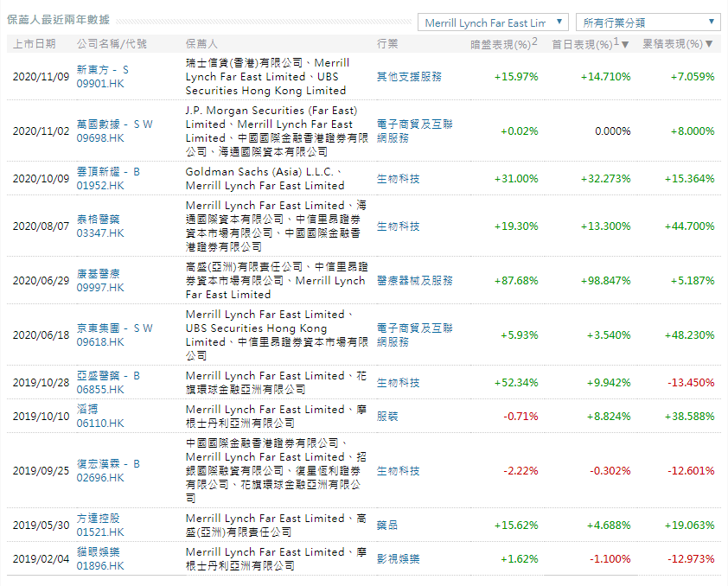Select the 0.000% first-day performance value
This screenshot has height=586, width=728.
point(613,131)
